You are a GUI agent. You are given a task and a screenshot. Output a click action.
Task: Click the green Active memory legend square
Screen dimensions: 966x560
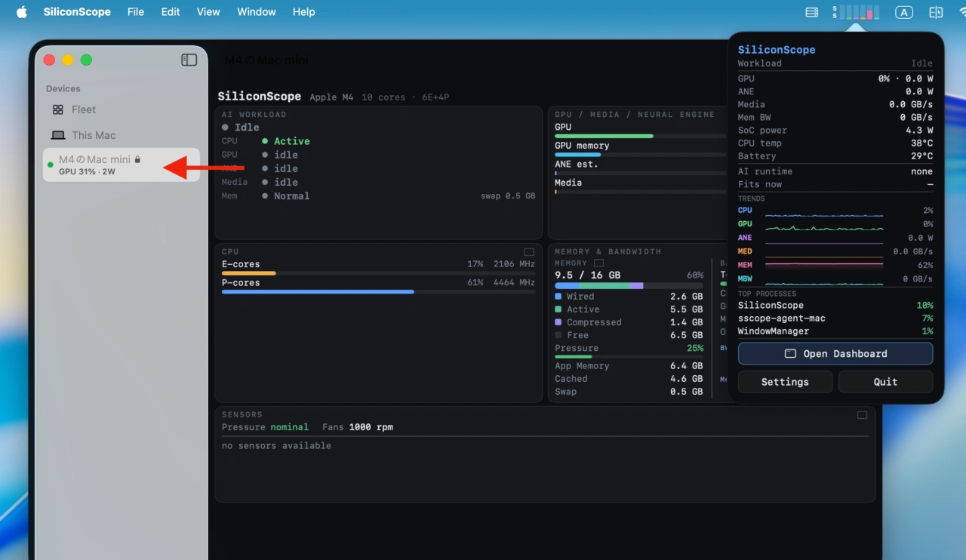[558, 309]
